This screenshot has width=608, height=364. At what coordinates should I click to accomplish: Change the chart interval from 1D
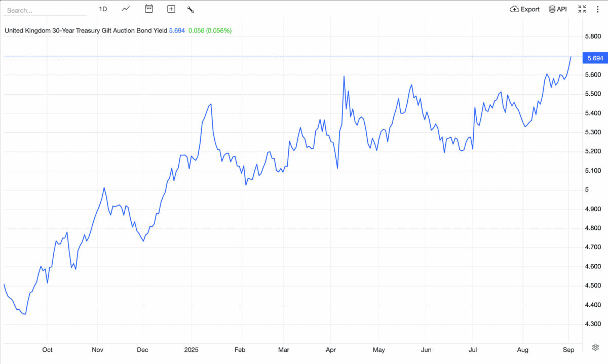point(103,9)
